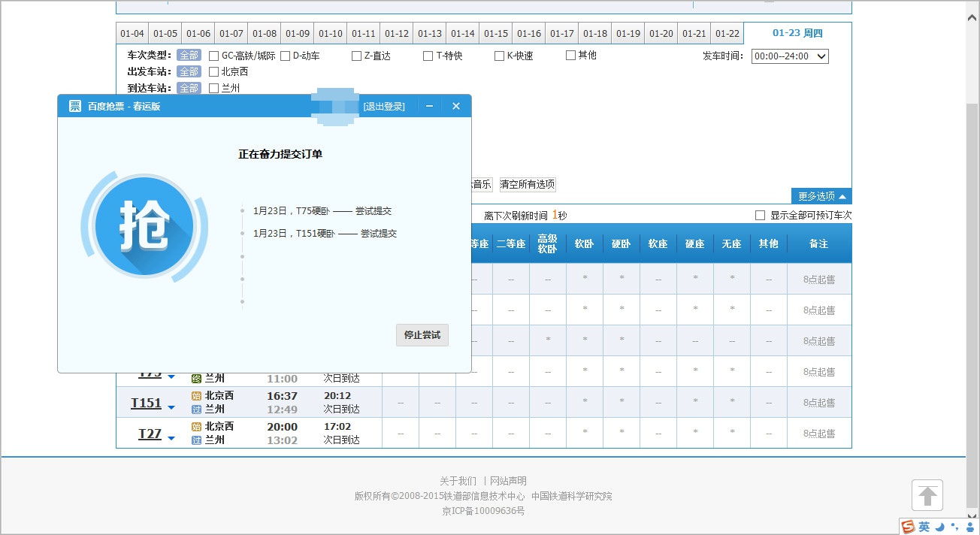
Task: Click the 退出登录 link
Action: point(384,107)
